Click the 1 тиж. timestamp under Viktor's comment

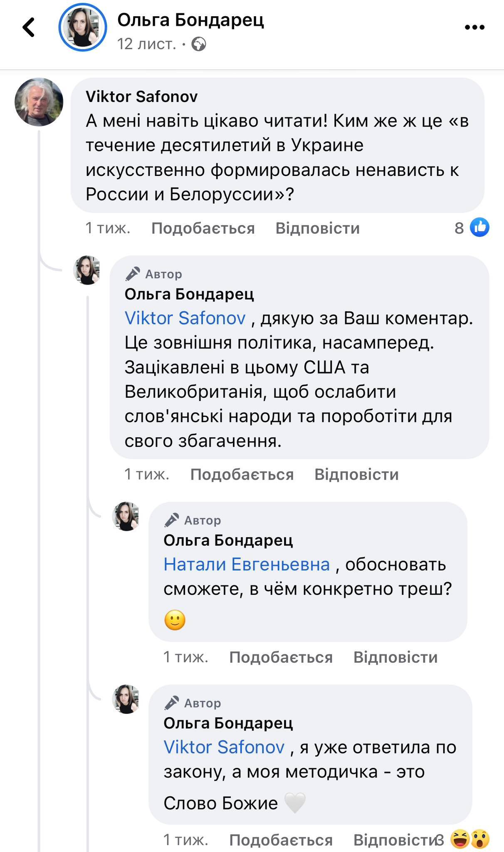click(108, 228)
